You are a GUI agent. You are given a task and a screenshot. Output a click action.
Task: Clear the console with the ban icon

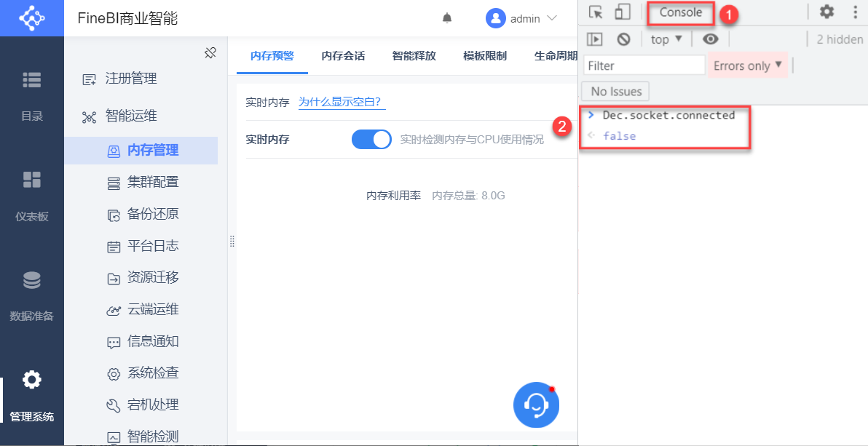(x=624, y=39)
